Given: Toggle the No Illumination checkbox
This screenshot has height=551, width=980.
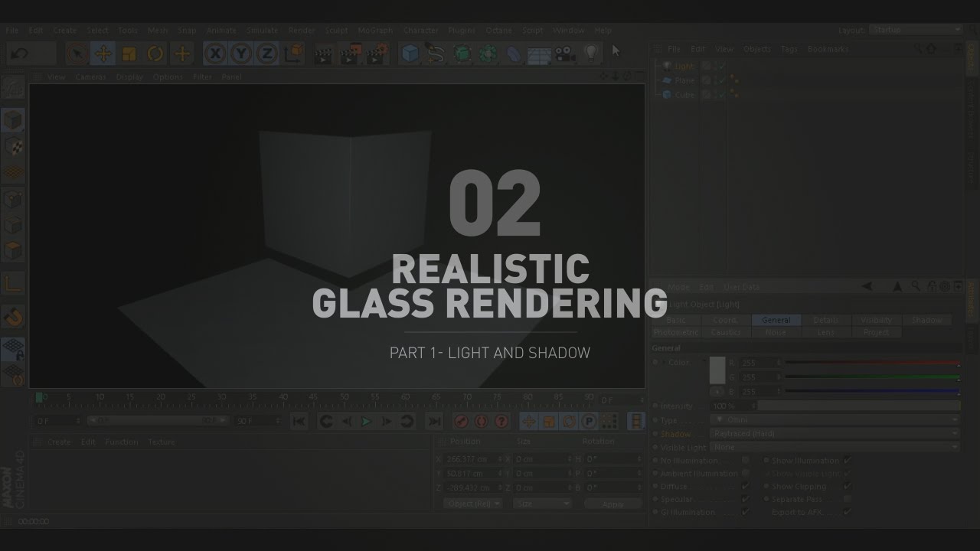Looking at the screenshot, I should [745, 460].
